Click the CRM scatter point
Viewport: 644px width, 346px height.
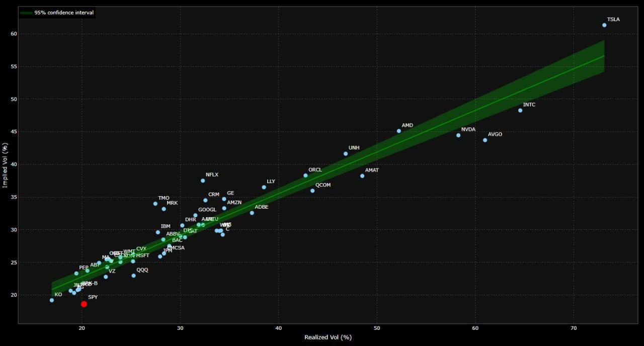205,200
